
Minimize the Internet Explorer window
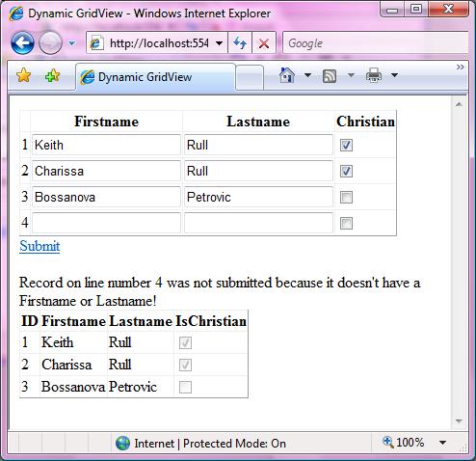tap(392, 10)
